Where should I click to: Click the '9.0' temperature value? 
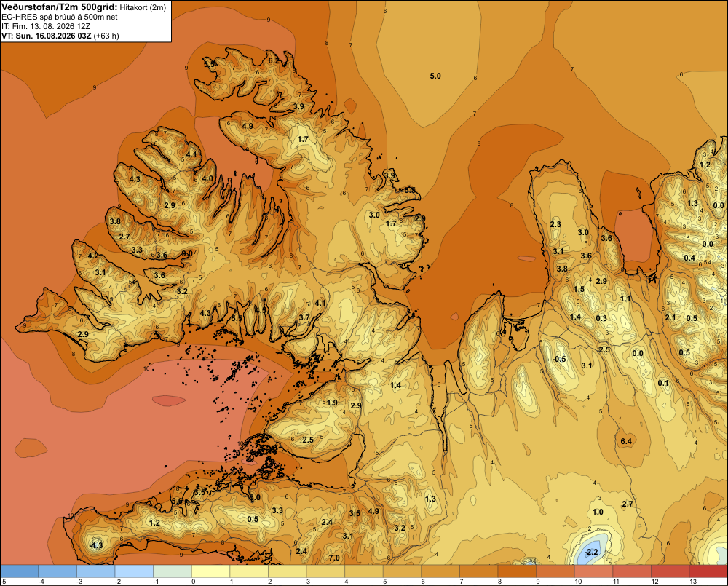(x=187, y=253)
